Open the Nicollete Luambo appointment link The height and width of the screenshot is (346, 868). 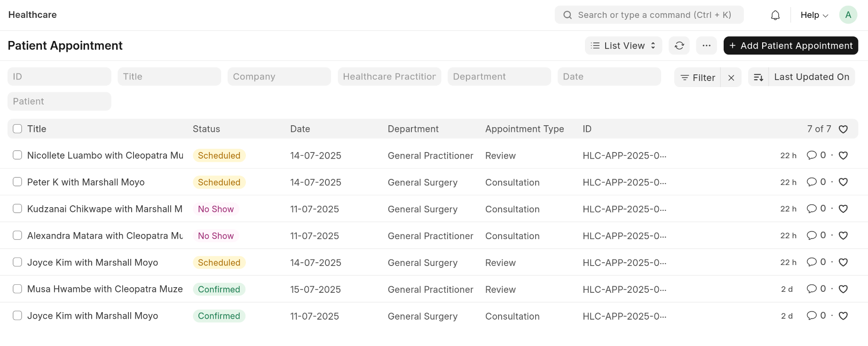click(105, 155)
